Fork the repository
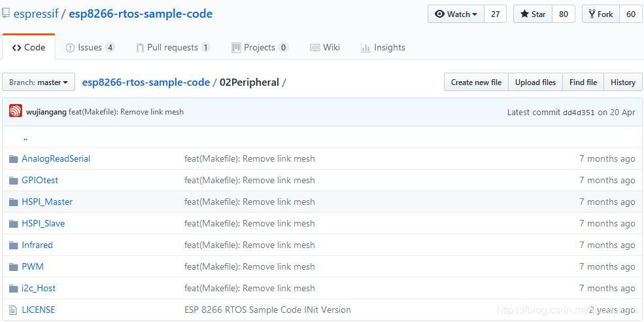The height and width of the screenshot is (322, 644). [600, 14]
